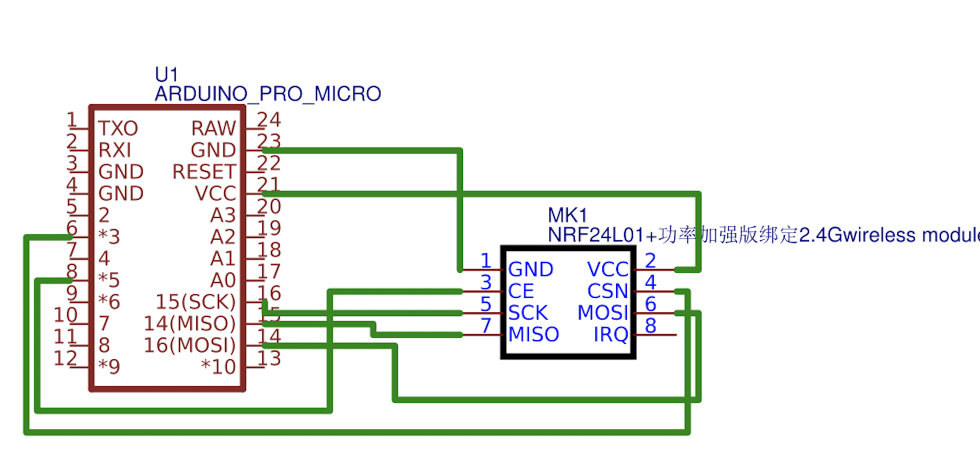Viewport: 980px width, 469px height.
Task: Pick pin number 19 next to A2
Action: [269, 228]
